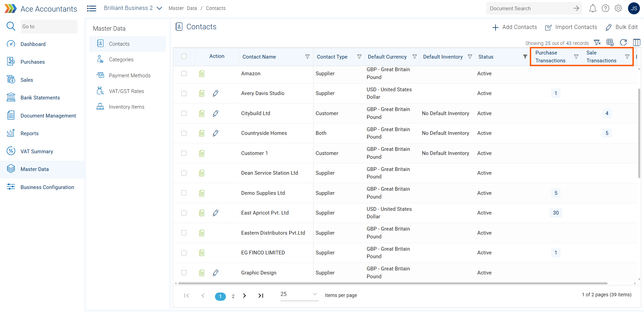
Task: Open the help question mark icon
Action: (606, 9)
